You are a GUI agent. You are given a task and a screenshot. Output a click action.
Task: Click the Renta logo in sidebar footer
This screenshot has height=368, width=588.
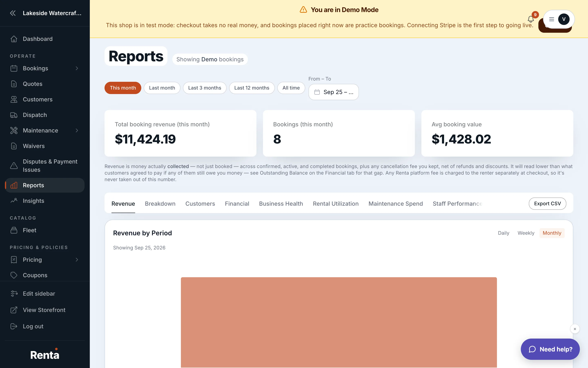[45, 354]
